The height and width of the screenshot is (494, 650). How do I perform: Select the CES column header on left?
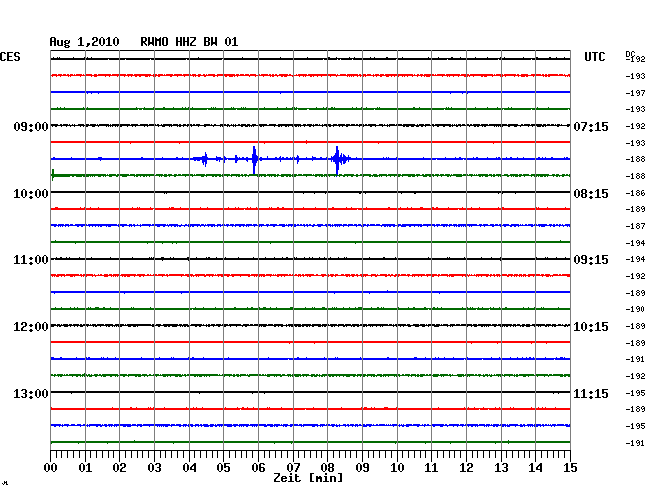[10, 57]
